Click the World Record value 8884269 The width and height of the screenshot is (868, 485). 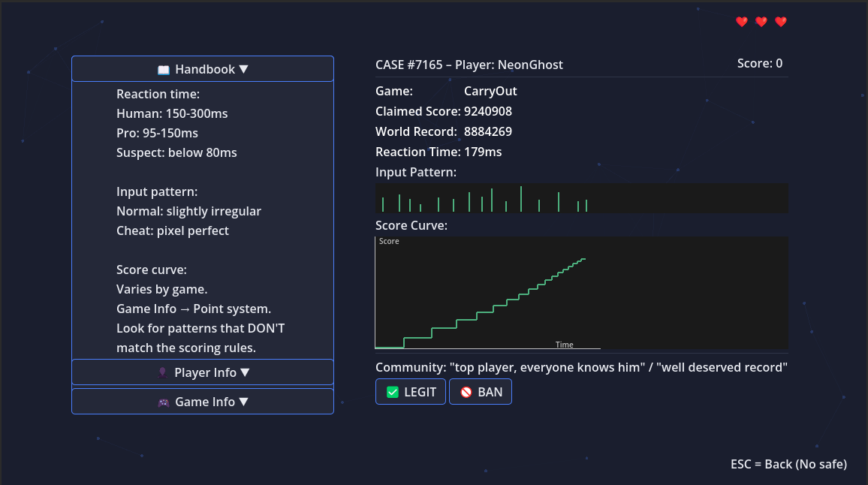488,132
